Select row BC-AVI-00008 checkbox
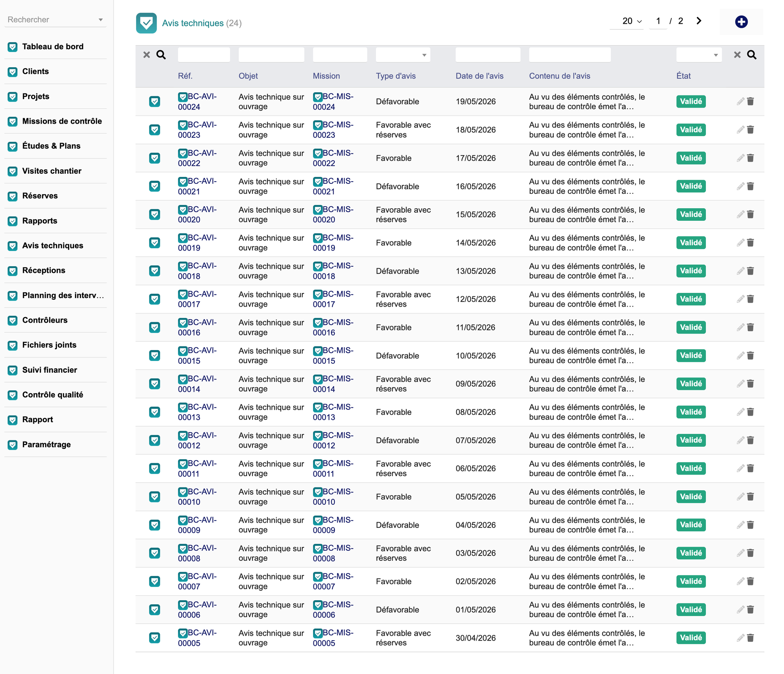The height and width of the screenshot is (674, 784). click(x=155, y=553)
